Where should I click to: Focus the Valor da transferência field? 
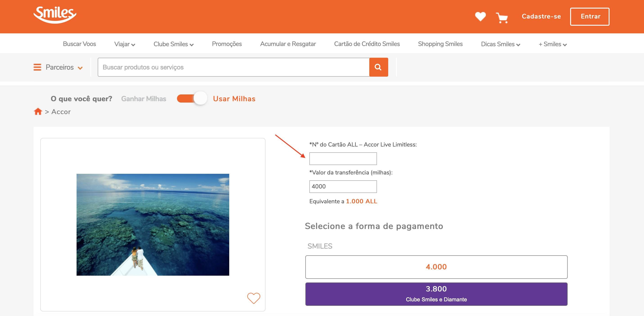click(x=343, y=187)
